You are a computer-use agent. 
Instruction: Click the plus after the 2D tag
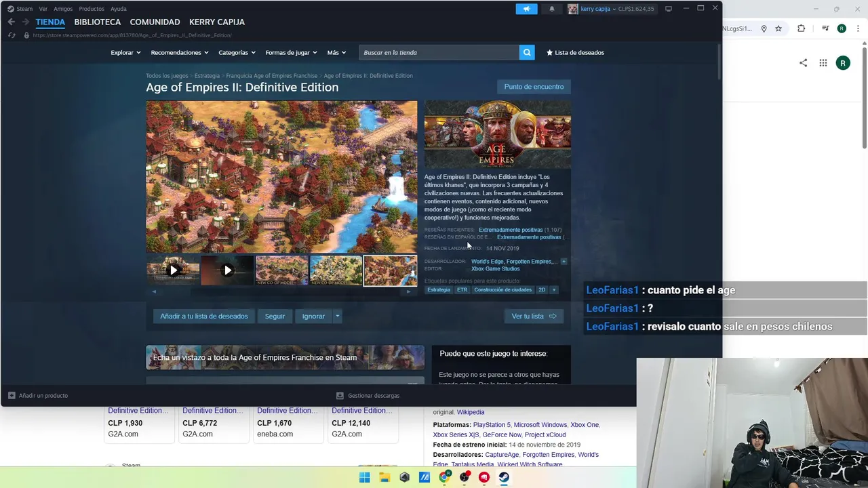553,289
